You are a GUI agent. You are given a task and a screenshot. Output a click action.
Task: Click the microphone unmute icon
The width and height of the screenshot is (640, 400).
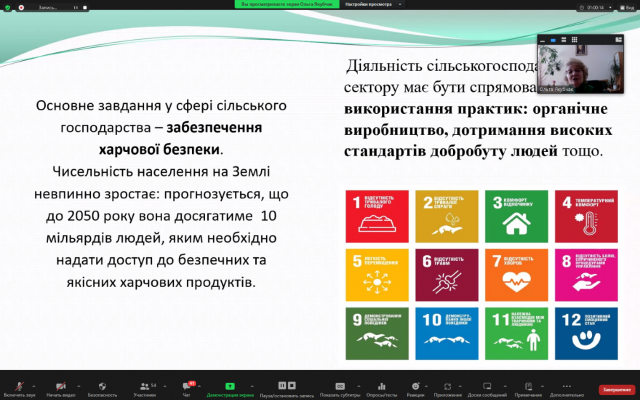coord(19,386)
